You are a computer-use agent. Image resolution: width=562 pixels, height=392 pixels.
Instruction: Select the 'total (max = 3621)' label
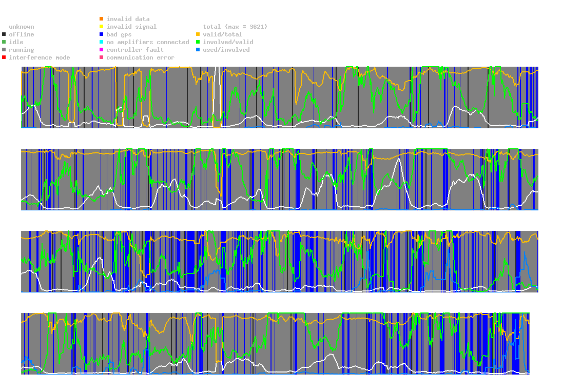[235, 27]
